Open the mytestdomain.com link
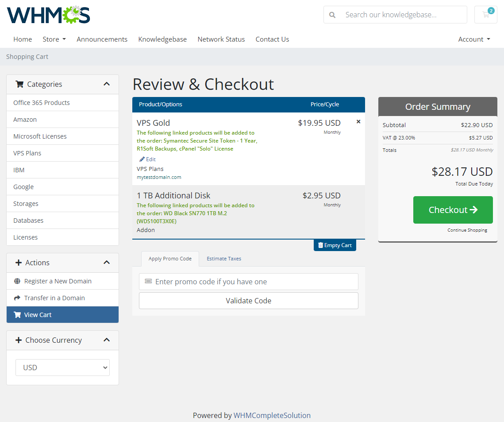The height and width of the screenshot is (422, 504). tap(159, 177)
